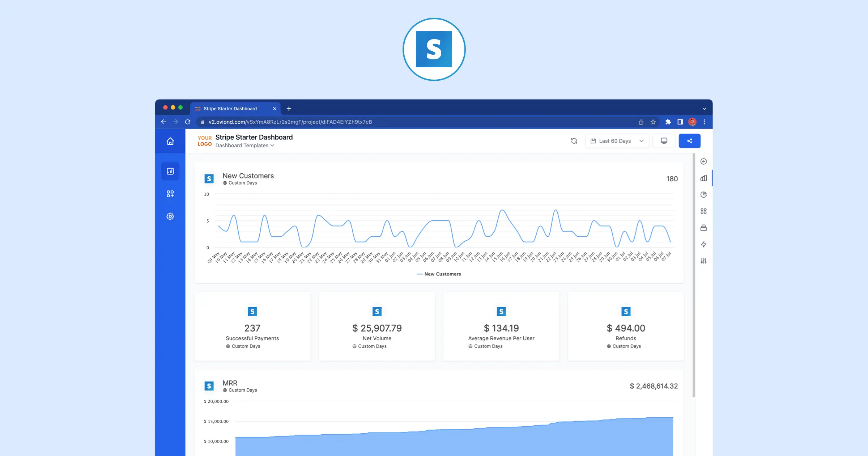The width and height of the screenshot is (868, 456).
Task: Open the browser profile avatar
Action: tap(692, 122)
